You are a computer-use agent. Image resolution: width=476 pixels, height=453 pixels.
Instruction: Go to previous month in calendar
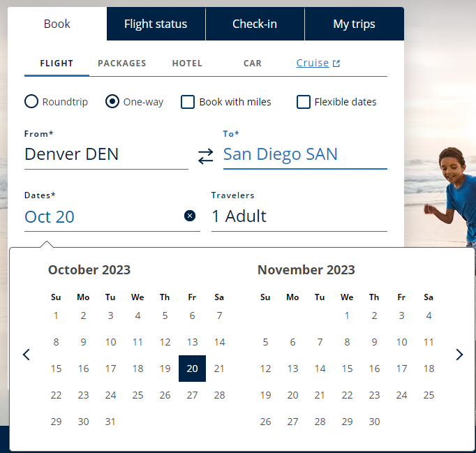27,355
